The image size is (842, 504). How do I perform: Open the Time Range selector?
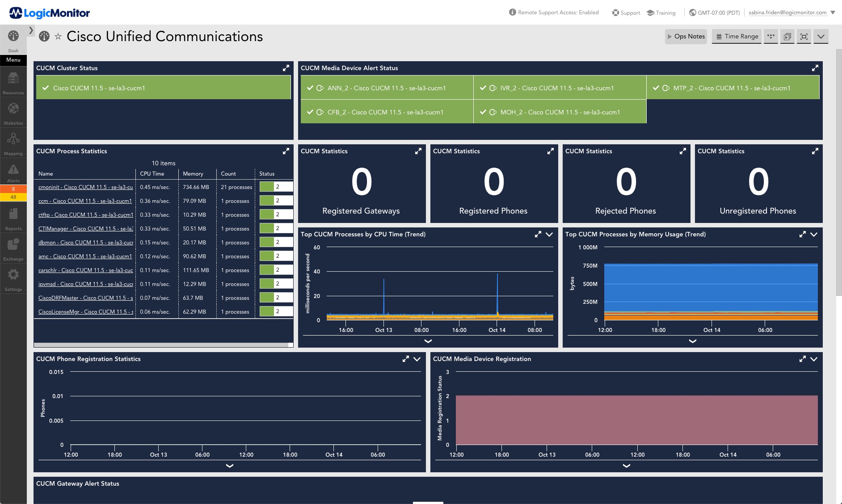tap(737, 37)
